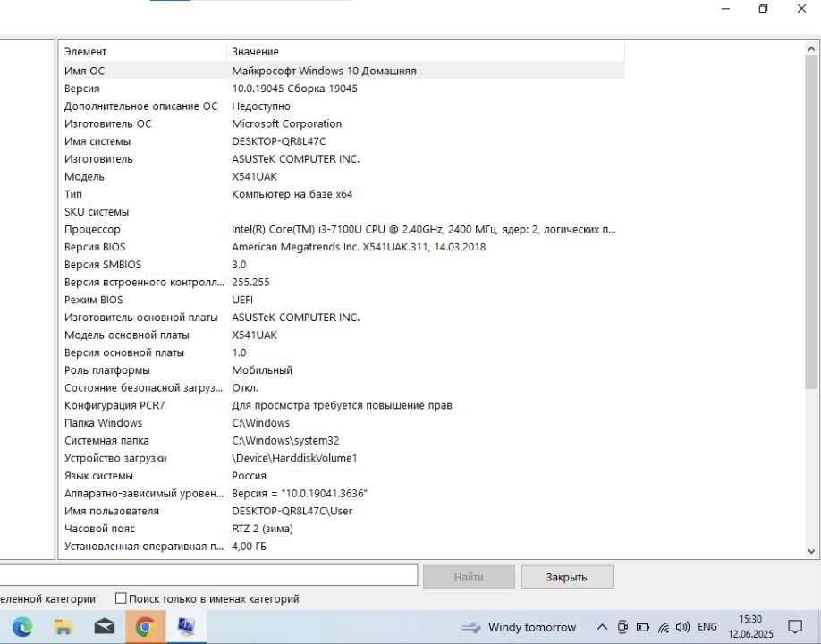The height and width of the screenshot is (644, 821).
Task: Switch the ENG input language indicator
Action: [x=707, y=627]
